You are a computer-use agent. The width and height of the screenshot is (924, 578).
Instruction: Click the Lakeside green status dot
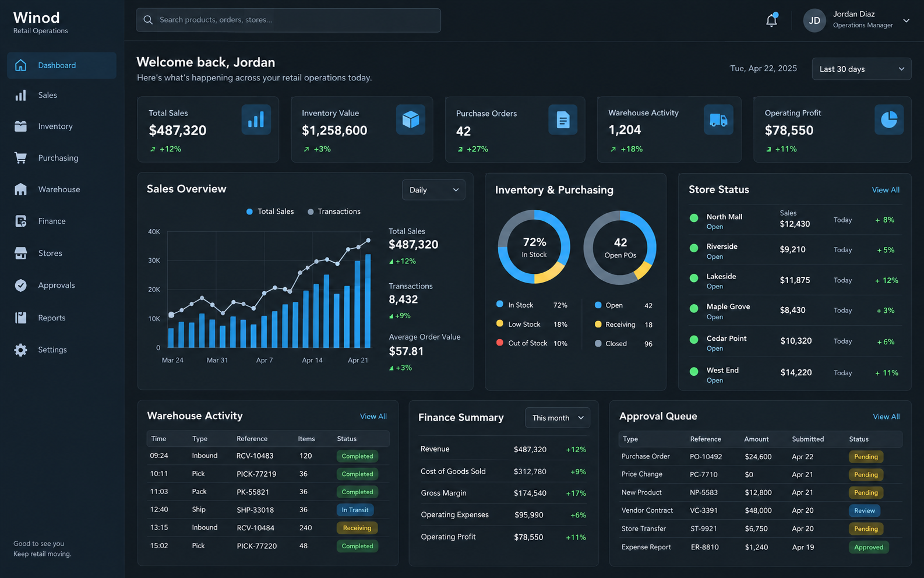694,278
